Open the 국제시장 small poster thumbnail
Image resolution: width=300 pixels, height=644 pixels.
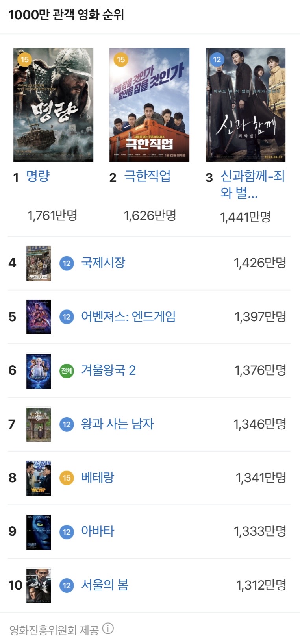click(x=39, y=263)
